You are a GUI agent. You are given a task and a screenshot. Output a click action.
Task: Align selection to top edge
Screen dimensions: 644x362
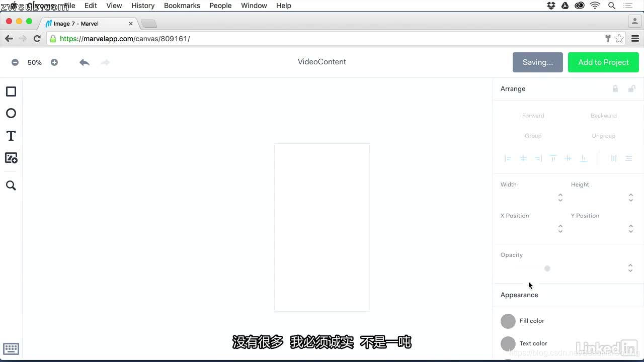[x=553, y=158]
